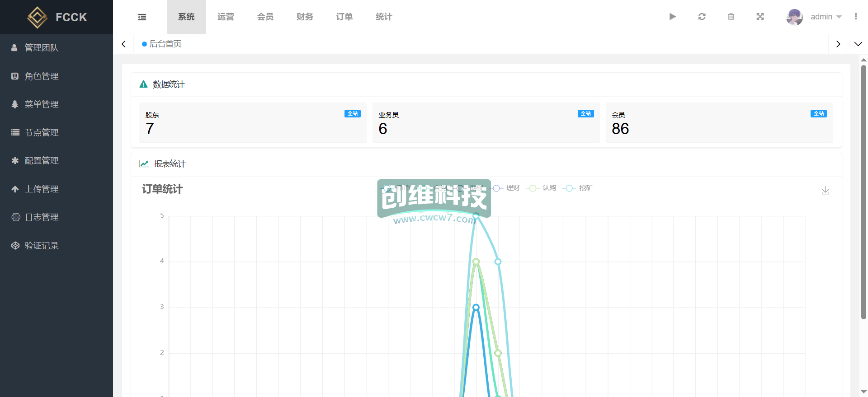Screen dimensions: 868x397
Task: Switch to the 财务 top menu
Action: pos(305,17)
